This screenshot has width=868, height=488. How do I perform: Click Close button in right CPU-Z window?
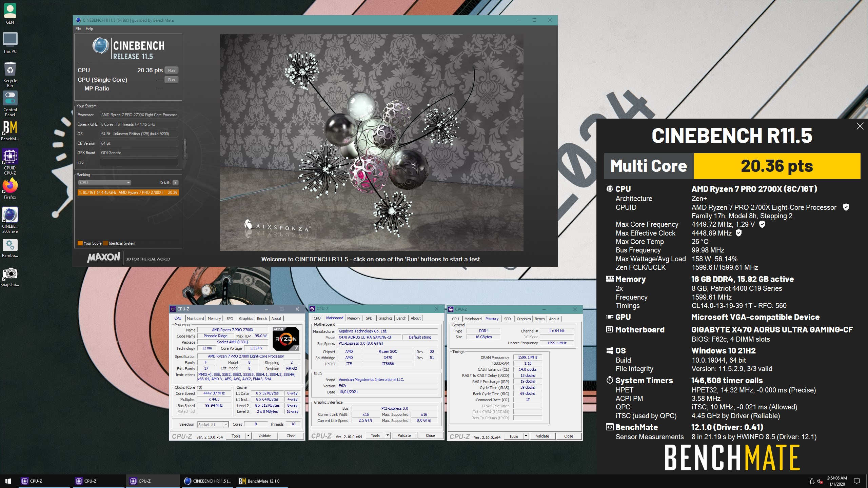tap(569, 436)
